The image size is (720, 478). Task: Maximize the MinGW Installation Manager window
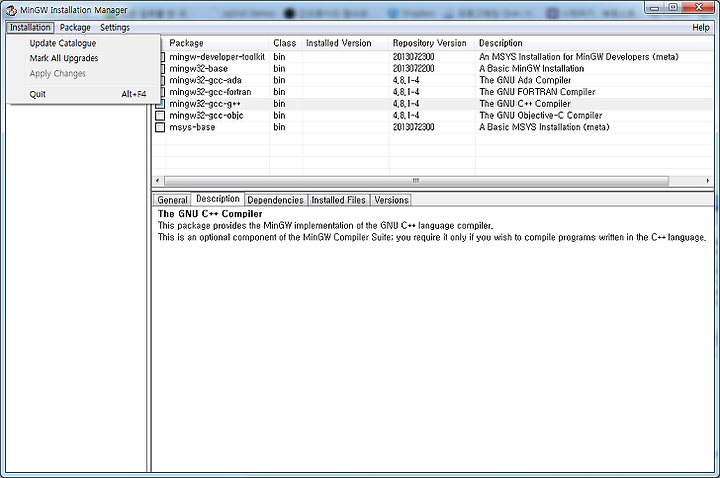[673, 7]
